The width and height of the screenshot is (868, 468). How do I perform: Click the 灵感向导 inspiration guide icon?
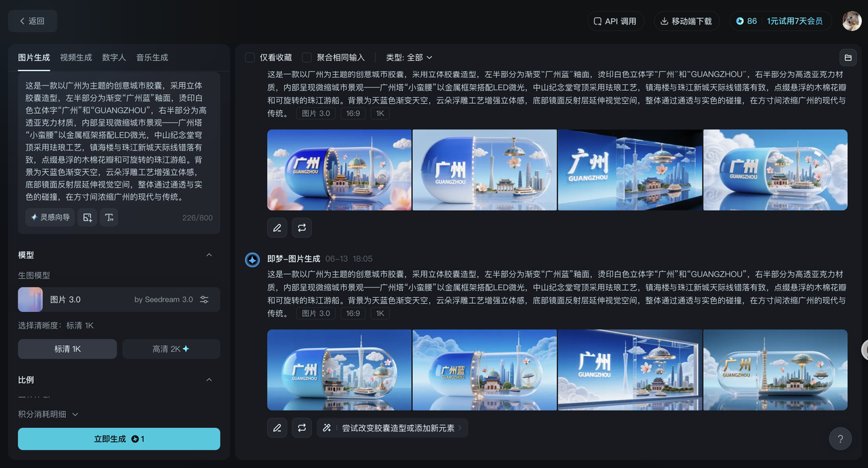(50, 217)
